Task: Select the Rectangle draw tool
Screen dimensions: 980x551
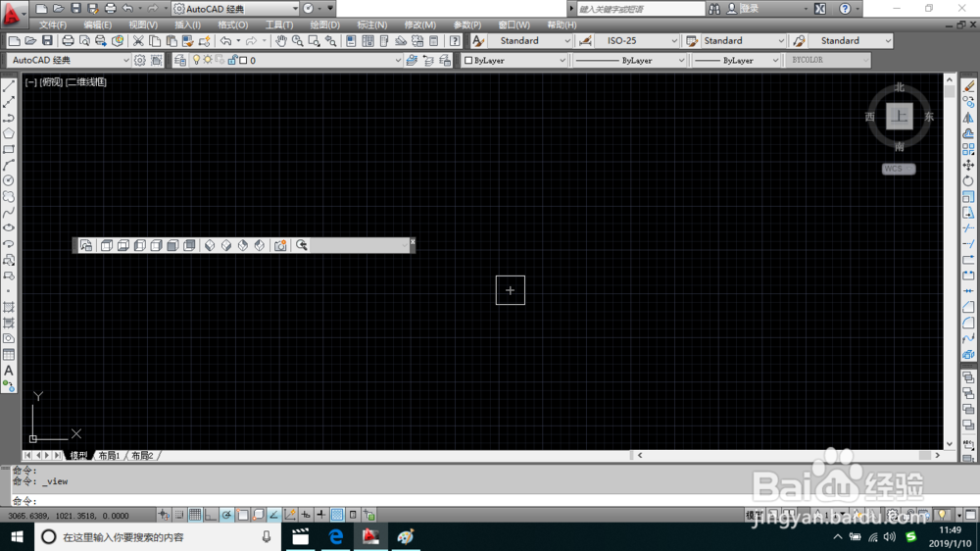Action: [x=9, y=149]
